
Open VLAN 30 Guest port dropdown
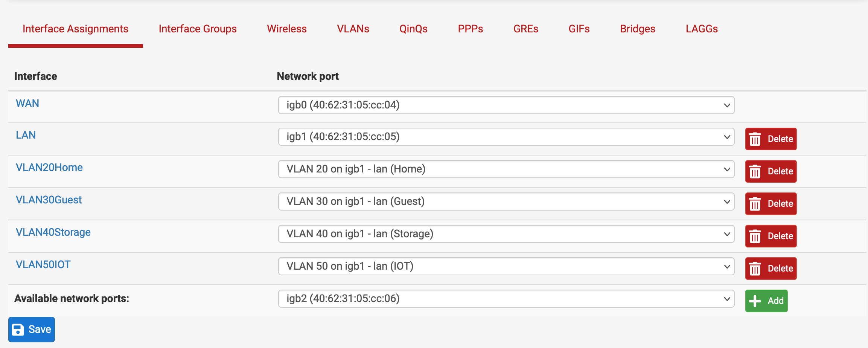click(506, 201)
